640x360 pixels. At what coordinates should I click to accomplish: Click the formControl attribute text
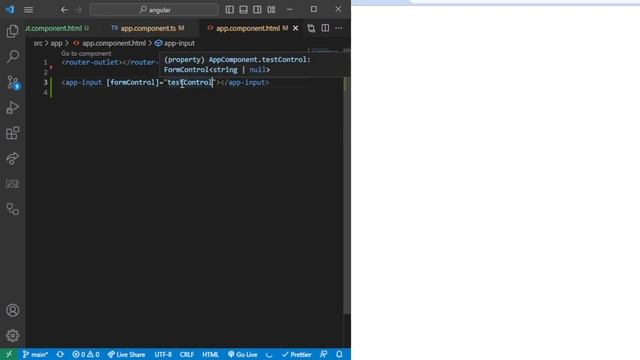pyautogui.click(x=133, y=82)
